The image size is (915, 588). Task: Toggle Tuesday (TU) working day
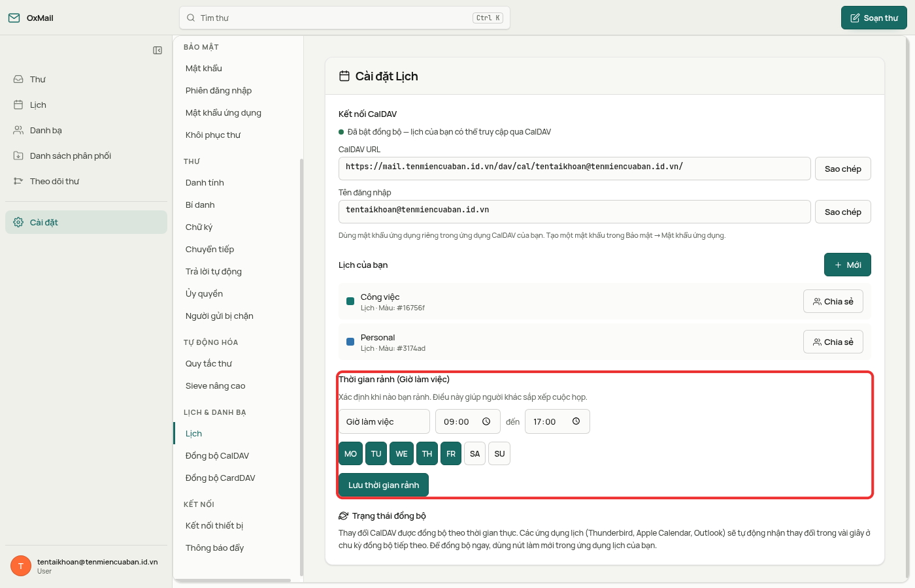pyautogui.click(x=376, y=453)
